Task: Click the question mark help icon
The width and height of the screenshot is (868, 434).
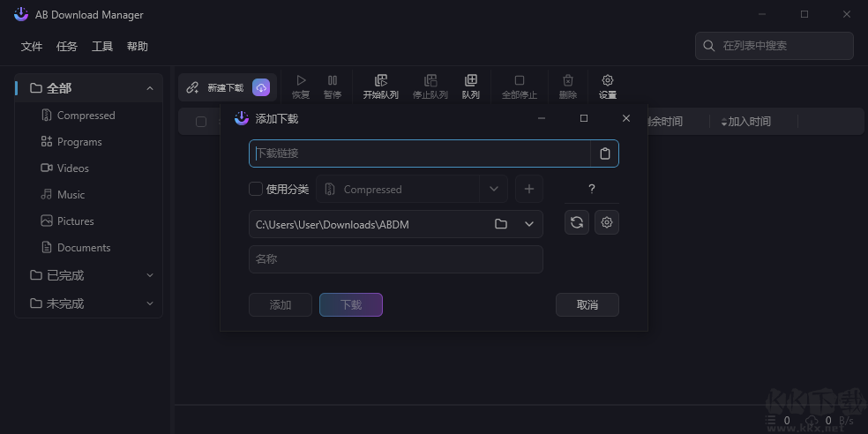Action: point(592,190)
